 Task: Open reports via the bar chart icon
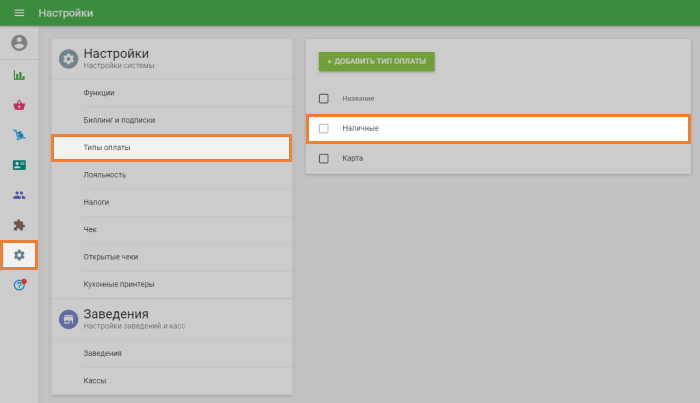tap(19, 75)
